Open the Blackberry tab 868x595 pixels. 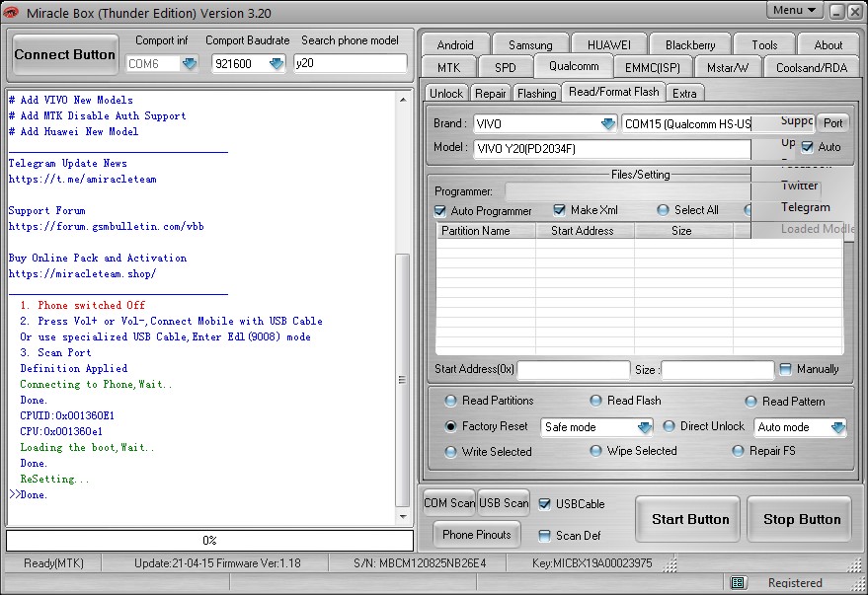click(x=690, y=44)
